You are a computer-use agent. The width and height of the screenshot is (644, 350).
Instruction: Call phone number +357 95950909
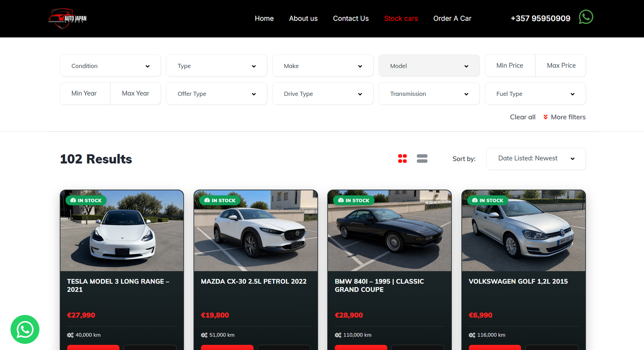pyautogui.click(x=540, y=19)
